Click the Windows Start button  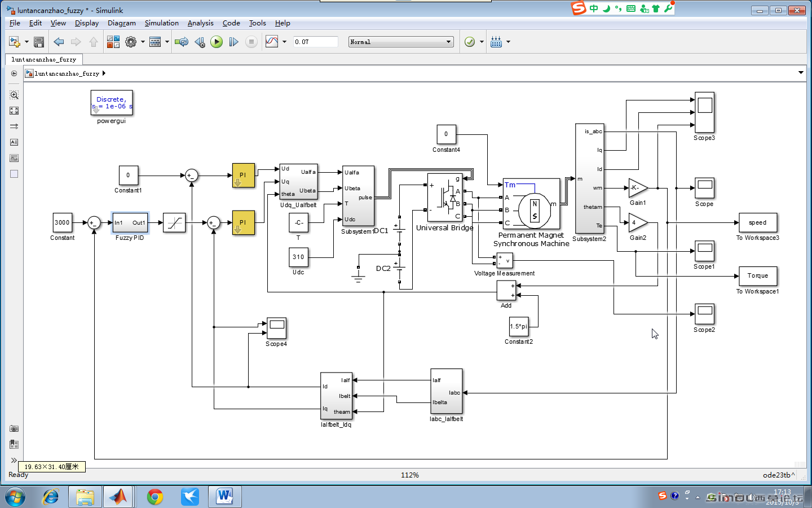(x=15, y=497)
